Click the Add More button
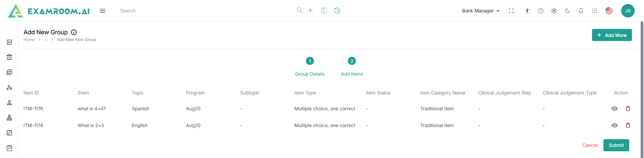Screen dimensions: 644x158 pyautogui.click(x=612, y=35)
